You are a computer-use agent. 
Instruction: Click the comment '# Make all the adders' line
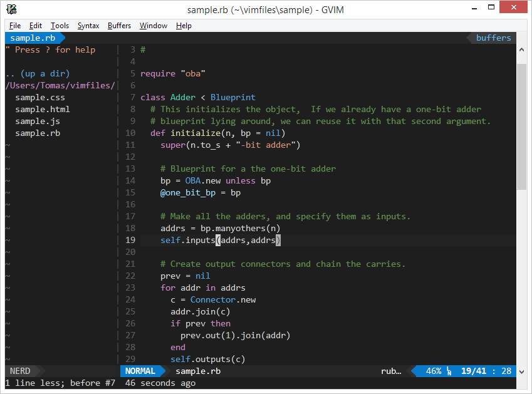click(285, 217)
